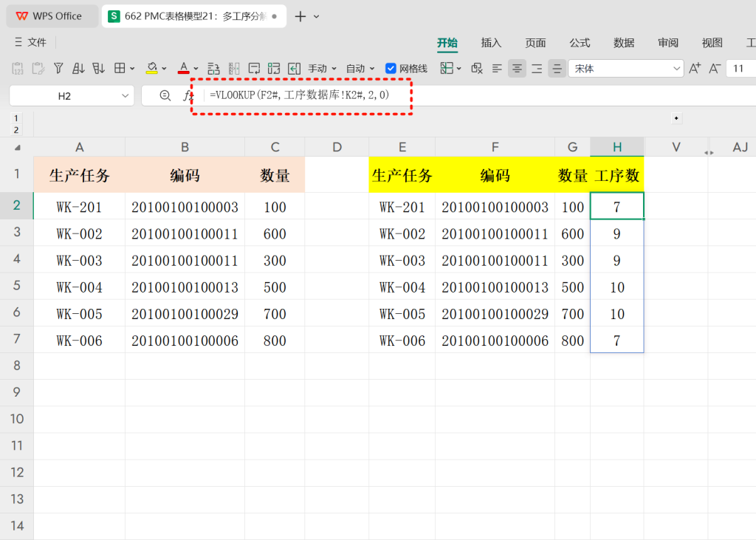Select cell F5 containing 20100100100013

pos(495,287)
